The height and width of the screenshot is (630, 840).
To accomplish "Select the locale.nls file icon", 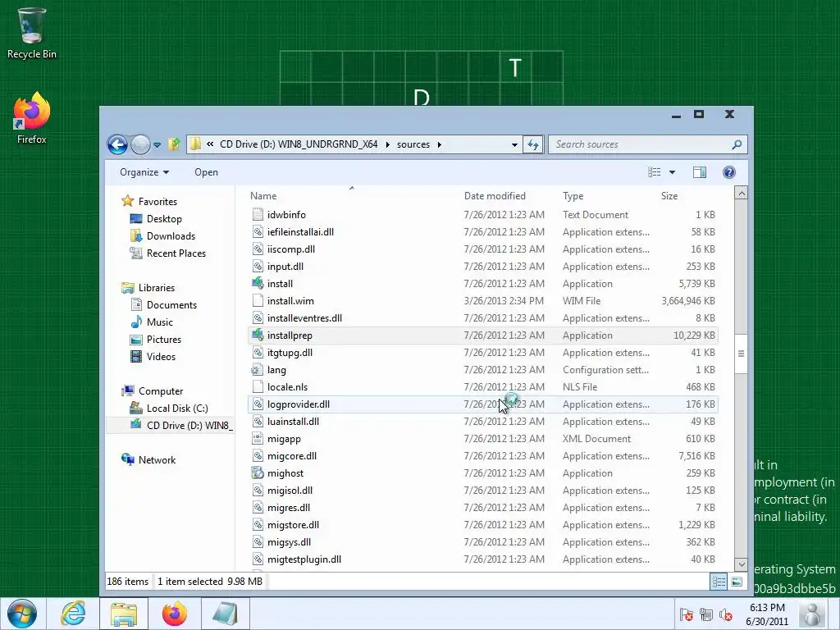I will [x=258, y=387].
